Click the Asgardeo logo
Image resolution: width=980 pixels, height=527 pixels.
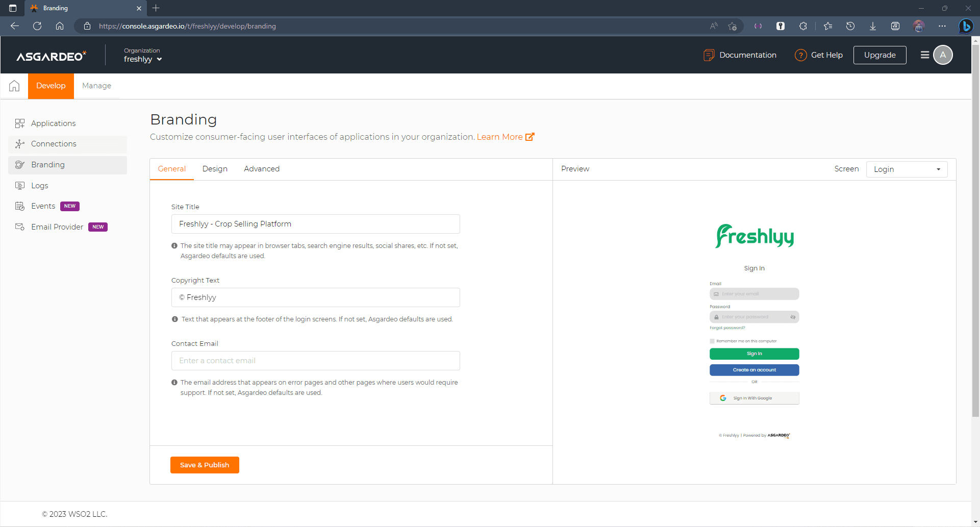[x=52, y=56]
